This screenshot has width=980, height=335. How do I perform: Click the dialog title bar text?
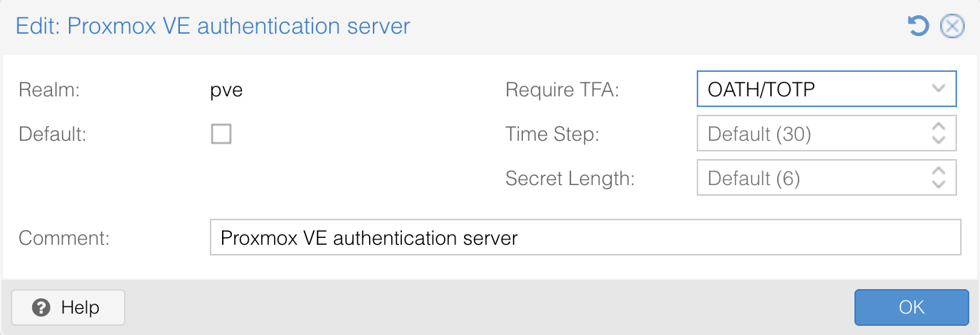pos(213,26)
